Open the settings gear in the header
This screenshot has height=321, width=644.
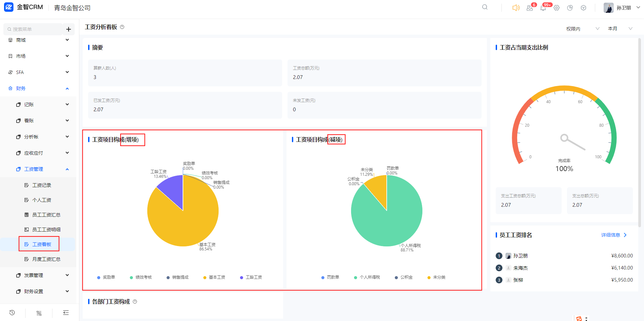(557, 8)
